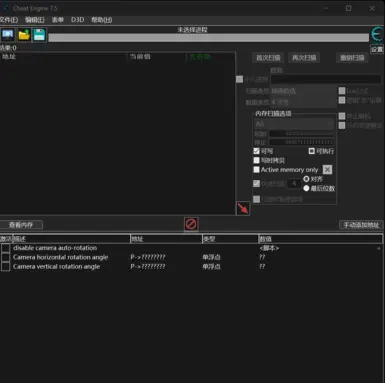
Task: Open the 文件(F) menu
Action: pyautogui.click(x=9, y=20)
